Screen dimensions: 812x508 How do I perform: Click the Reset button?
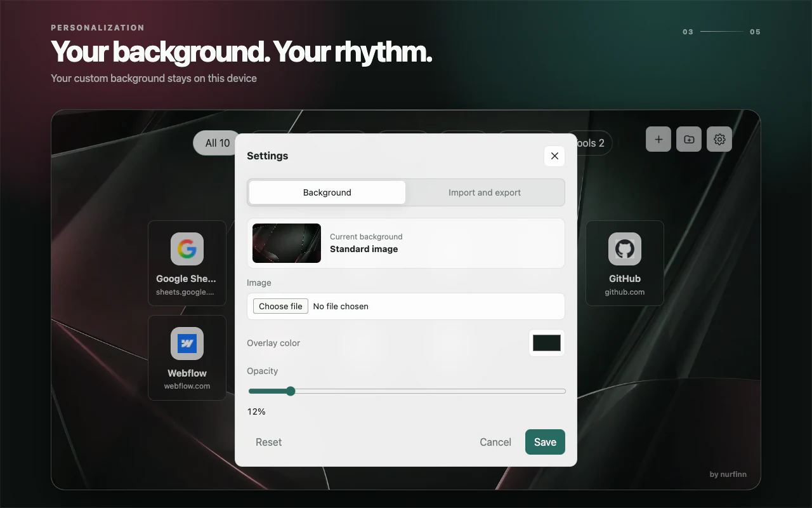268,442
